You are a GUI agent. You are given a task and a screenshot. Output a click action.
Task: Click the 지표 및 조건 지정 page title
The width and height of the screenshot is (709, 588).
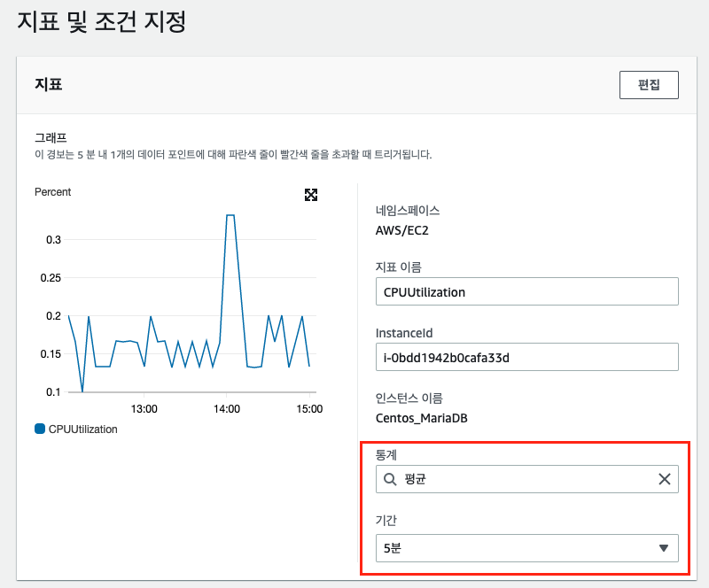[x=102, y=21]
